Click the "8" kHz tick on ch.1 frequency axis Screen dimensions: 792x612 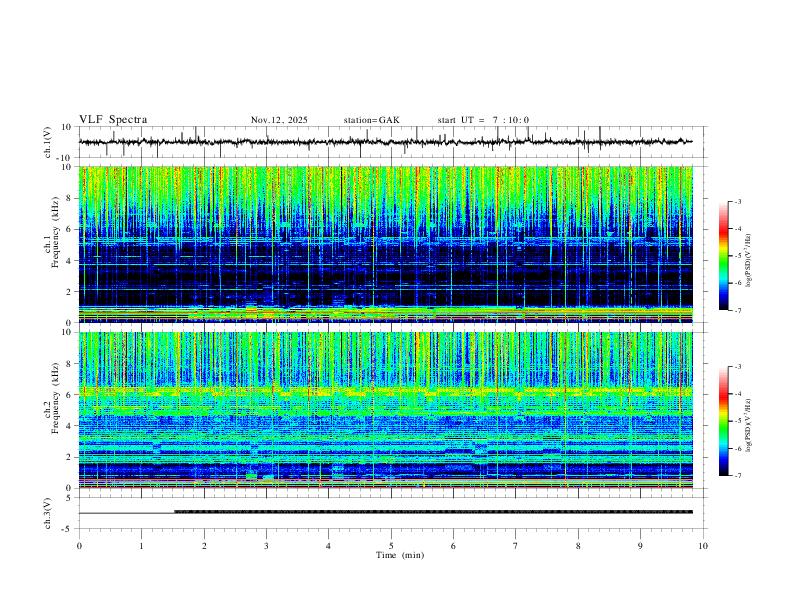(71, 198)
